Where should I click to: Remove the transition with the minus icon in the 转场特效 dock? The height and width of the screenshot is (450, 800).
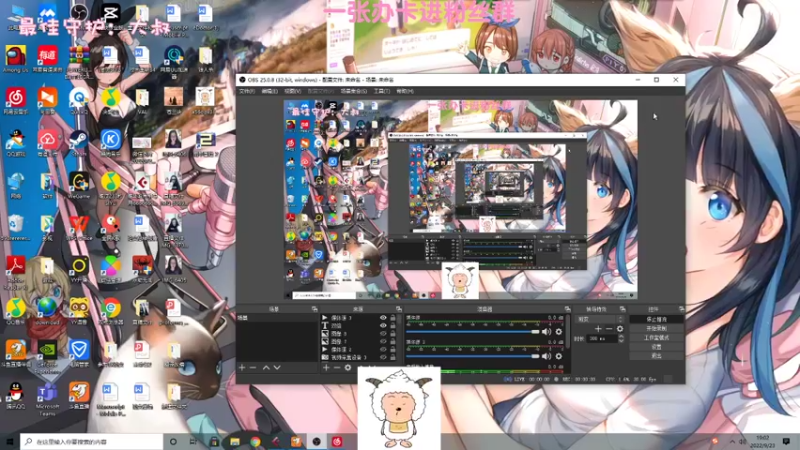pyautogui.click(x=609, y=329)
